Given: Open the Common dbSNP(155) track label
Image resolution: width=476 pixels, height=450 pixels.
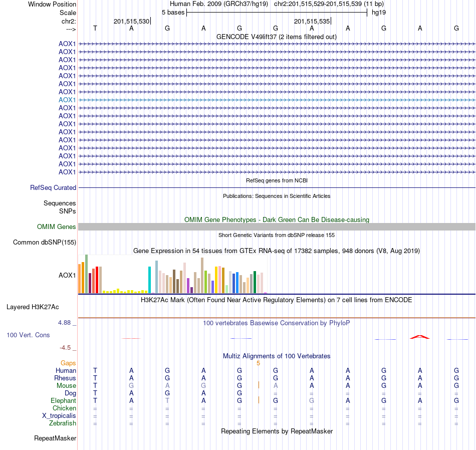Looking at the screenshot, I should point(45,243).
